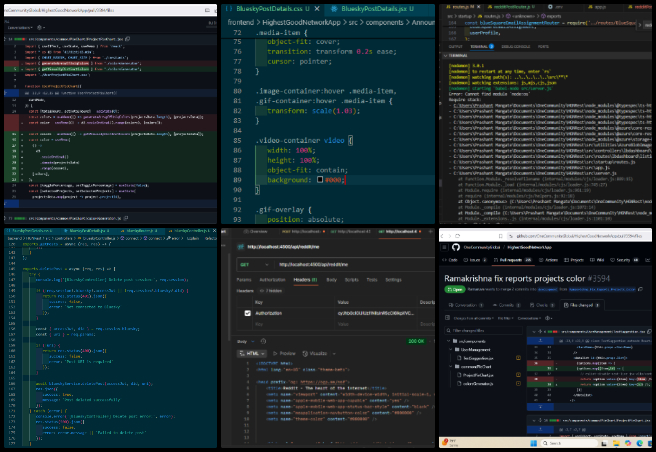The image size is (656, 452).
Task: Open GitHub Code repo tab
Action: (450, 260)
